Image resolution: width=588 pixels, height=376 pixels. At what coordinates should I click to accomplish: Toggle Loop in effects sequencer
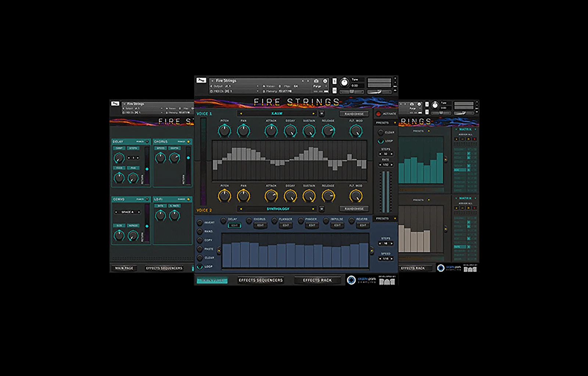tap(200, 267)
